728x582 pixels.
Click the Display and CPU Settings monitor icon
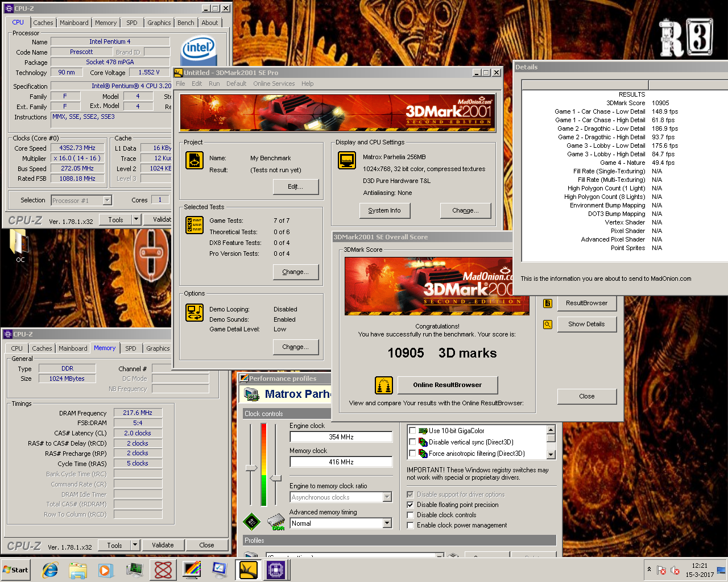[347, 160]
